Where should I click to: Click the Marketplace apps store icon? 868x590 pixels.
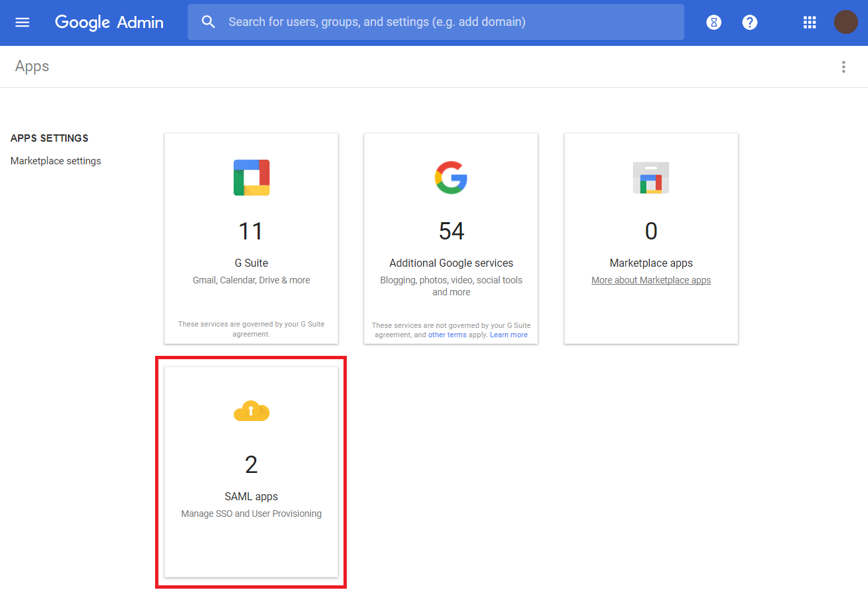[651, 178]
